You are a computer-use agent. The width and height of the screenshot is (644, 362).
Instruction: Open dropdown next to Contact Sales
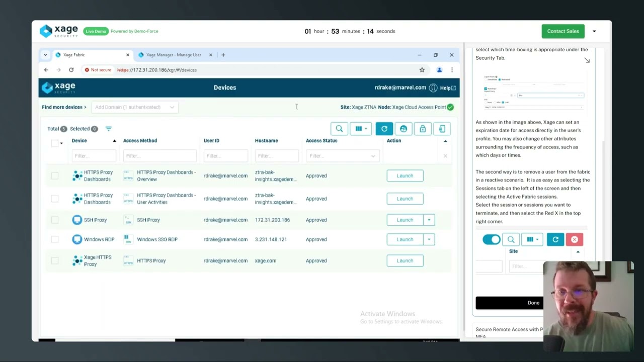coord(594,31)
